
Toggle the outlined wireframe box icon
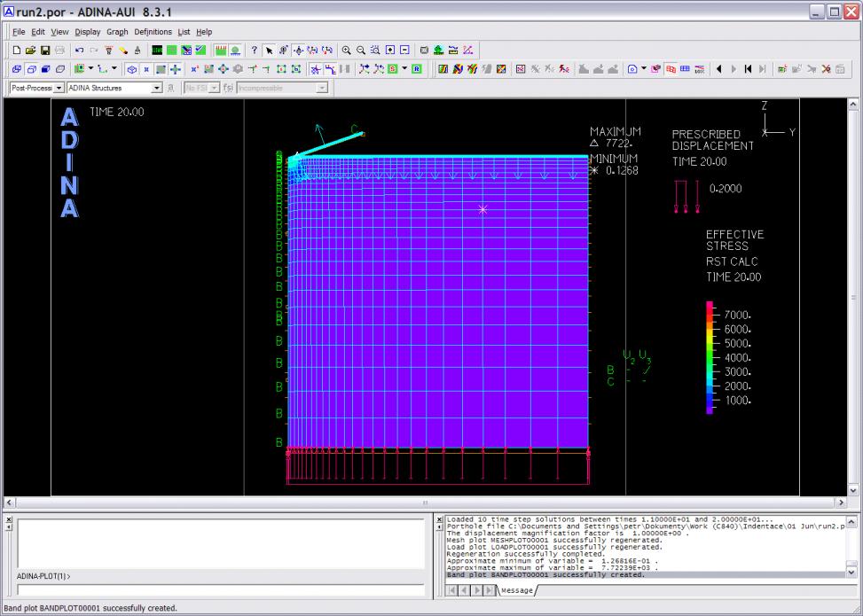[x=31, y=69]
